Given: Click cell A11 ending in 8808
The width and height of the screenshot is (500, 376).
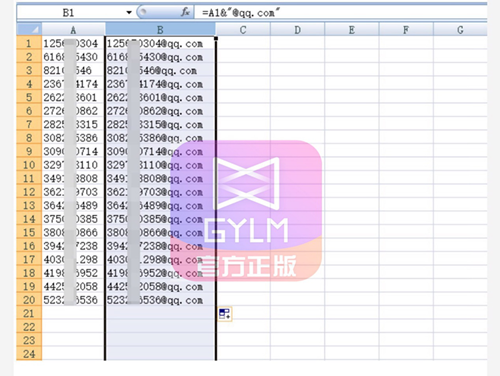Looking at the screenshot, I should click(x=73, y=178).
